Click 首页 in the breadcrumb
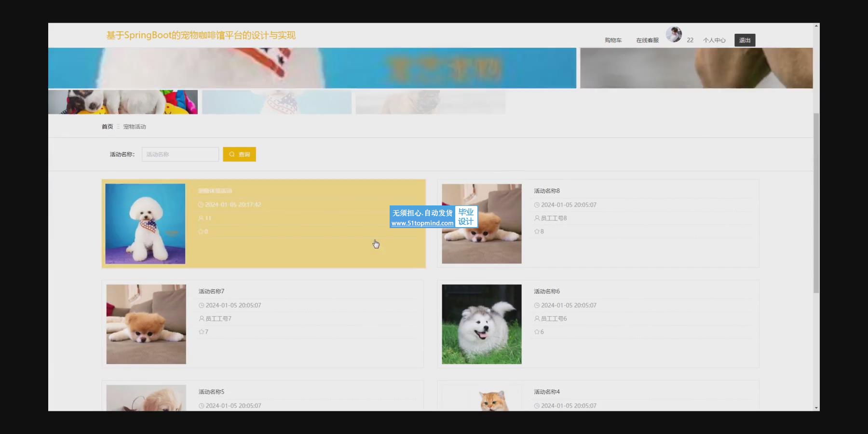Screen dimensions: 868x434 [107, 127]
